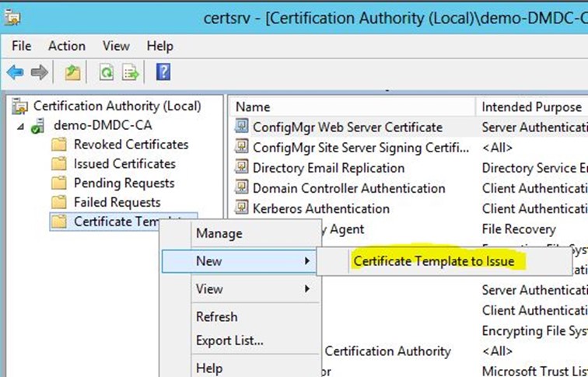588x377 pixels.
Task: Click the File Recovery purpose cell
Action: point(519,229)
